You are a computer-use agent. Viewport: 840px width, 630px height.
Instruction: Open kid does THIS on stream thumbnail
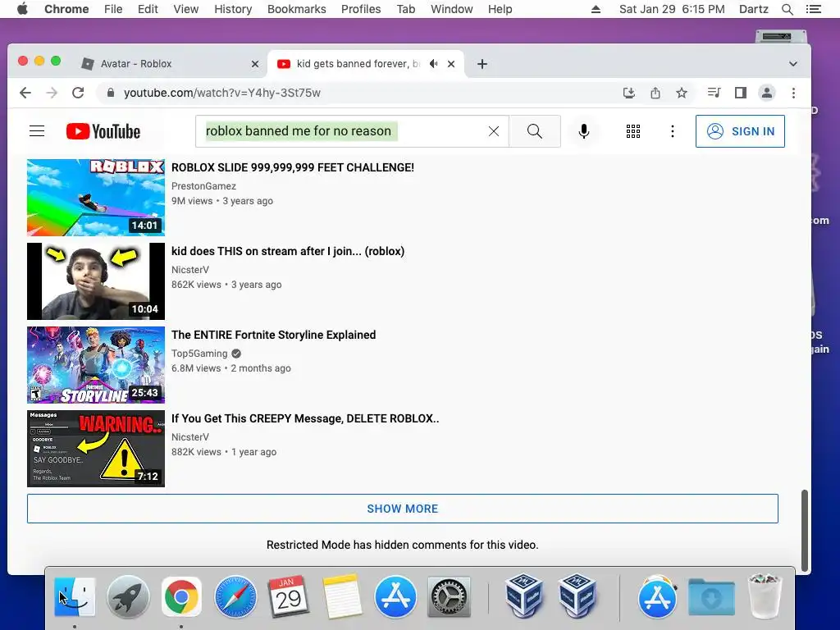coord(96,281)
